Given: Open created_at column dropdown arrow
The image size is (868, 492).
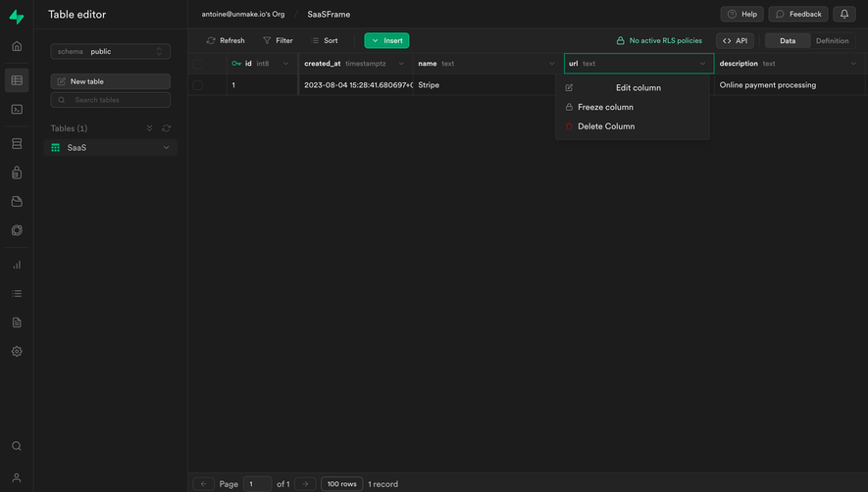Looking at the screenshot, I should point(401,64).
